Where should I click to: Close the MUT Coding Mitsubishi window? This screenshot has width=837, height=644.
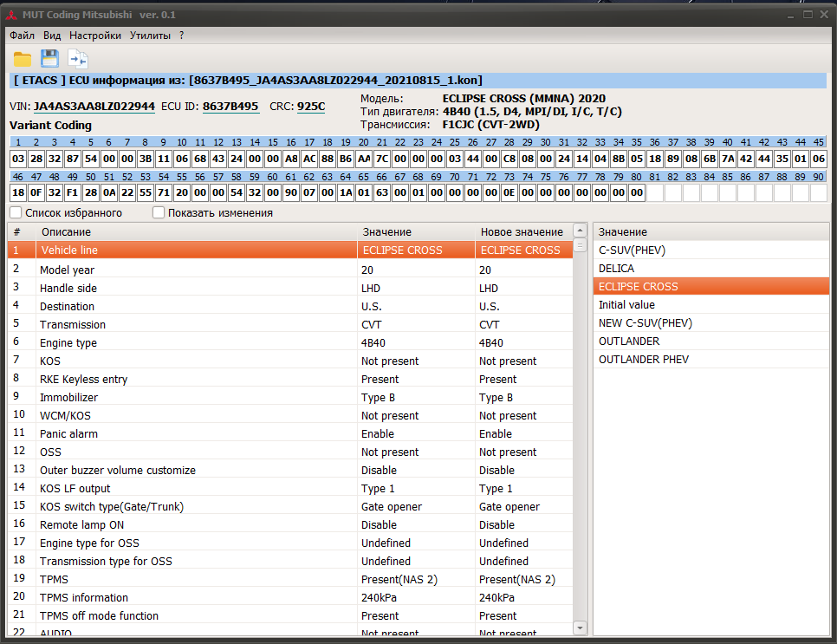pos(823,14)
